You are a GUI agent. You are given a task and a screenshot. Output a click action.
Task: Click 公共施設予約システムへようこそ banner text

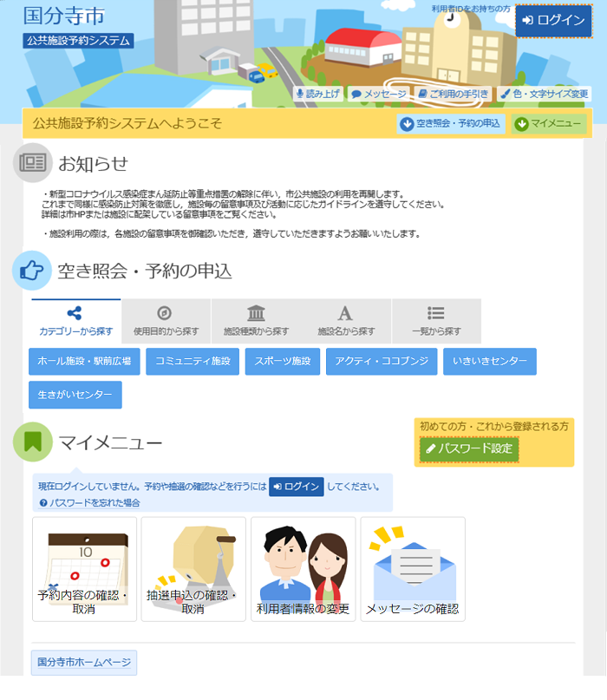coord(127,123)
